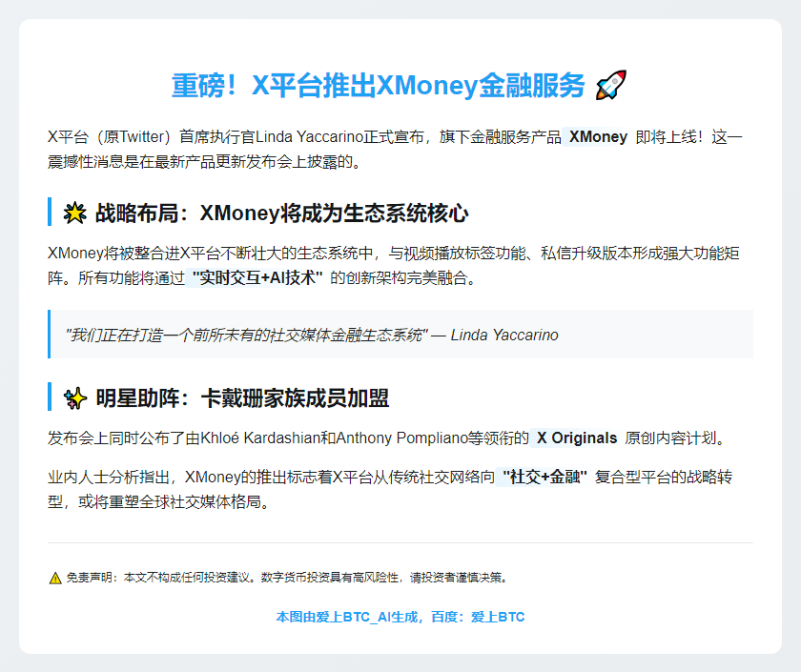Click the headline 重磅！X平台推出XMoney金融服务
This screenshot has height=672, width=801.
click(x=378, y=85)
